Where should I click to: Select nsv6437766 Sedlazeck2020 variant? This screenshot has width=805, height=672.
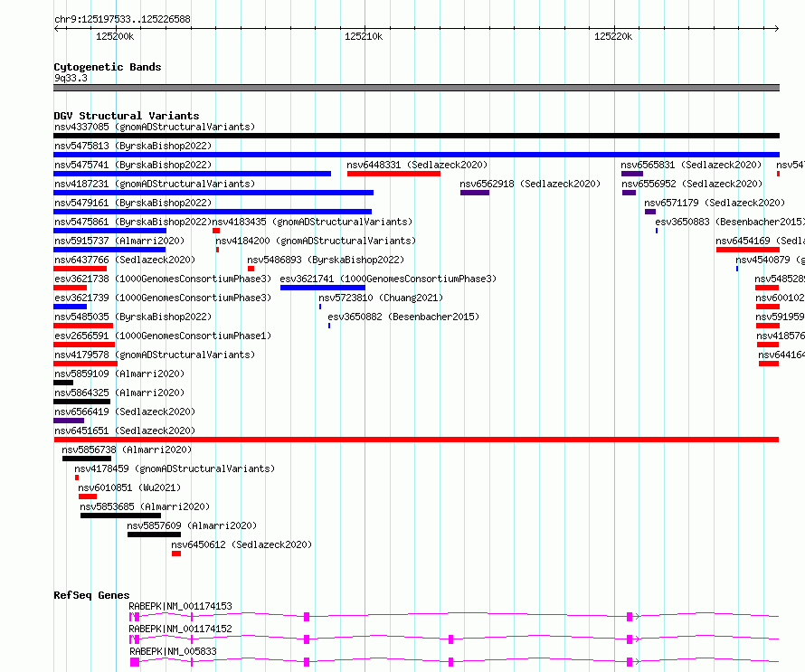pyautogui.click(x=125, y=260)
